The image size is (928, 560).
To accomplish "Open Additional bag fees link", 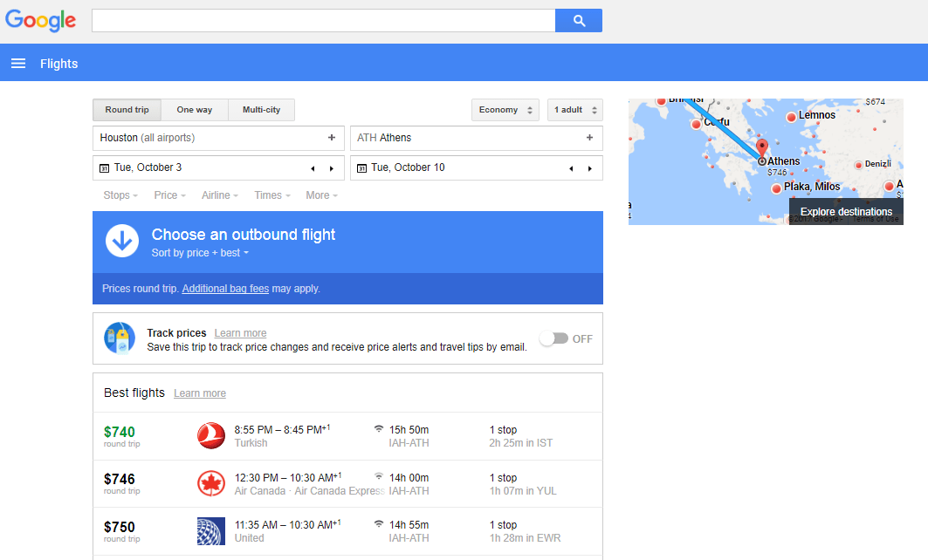I will pos(225,289).
